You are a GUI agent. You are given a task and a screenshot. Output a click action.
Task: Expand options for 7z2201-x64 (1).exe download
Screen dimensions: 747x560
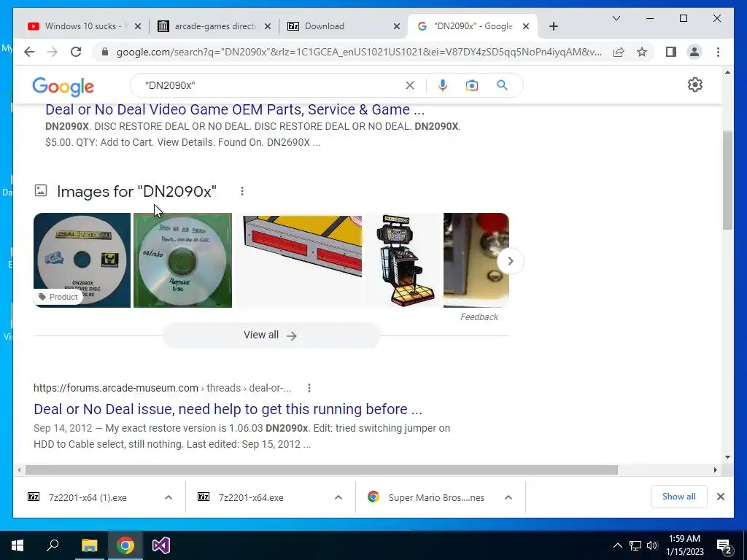(169, 497)
